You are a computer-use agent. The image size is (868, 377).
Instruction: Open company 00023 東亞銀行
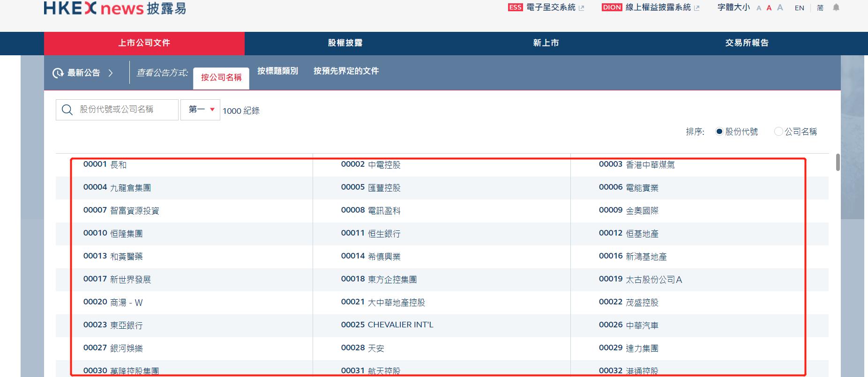[113, 325]
